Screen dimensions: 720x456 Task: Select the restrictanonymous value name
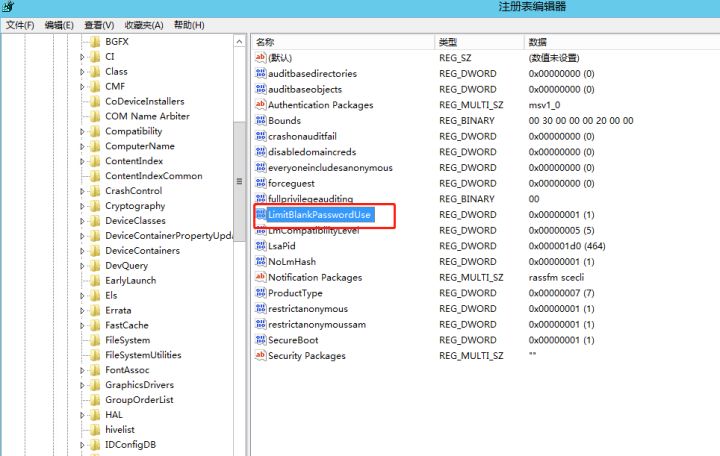[x=308, y=309]
